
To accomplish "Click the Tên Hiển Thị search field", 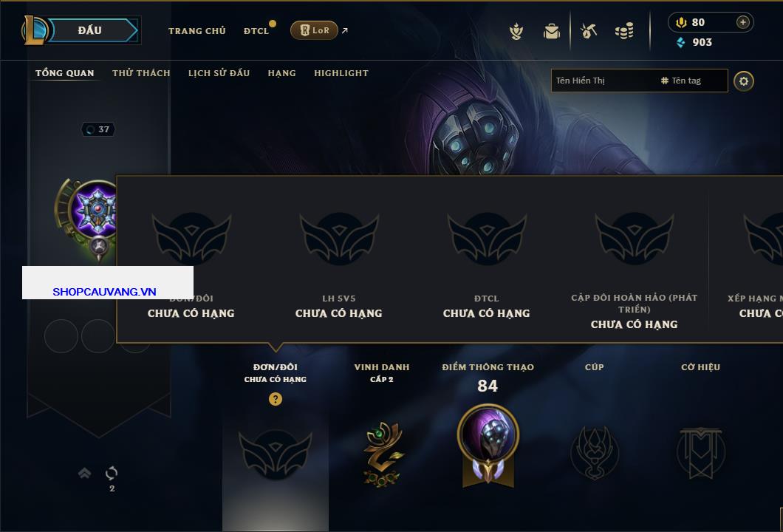I will [604, 81].
